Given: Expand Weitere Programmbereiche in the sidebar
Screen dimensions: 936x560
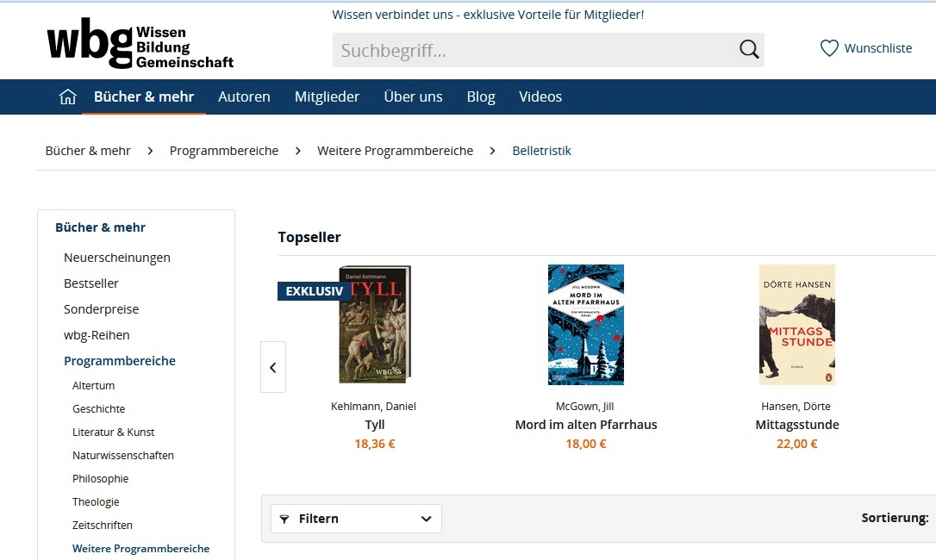Looking at the screenshot, I should 140,549.
